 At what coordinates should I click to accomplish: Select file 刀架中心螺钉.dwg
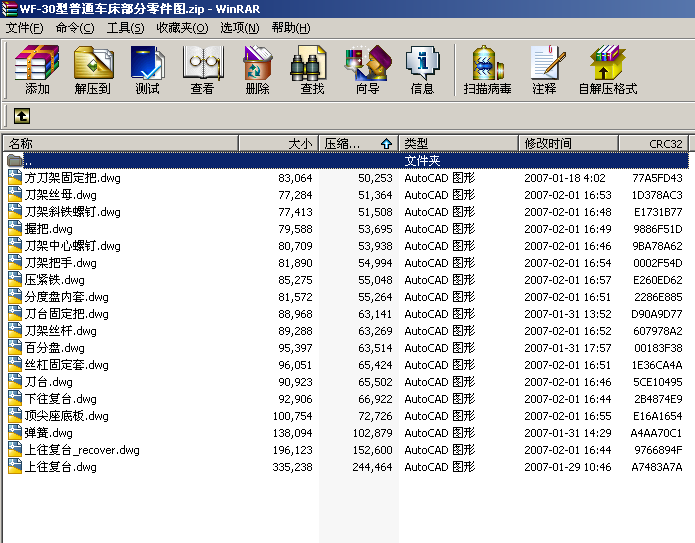[x=72, y=246]
